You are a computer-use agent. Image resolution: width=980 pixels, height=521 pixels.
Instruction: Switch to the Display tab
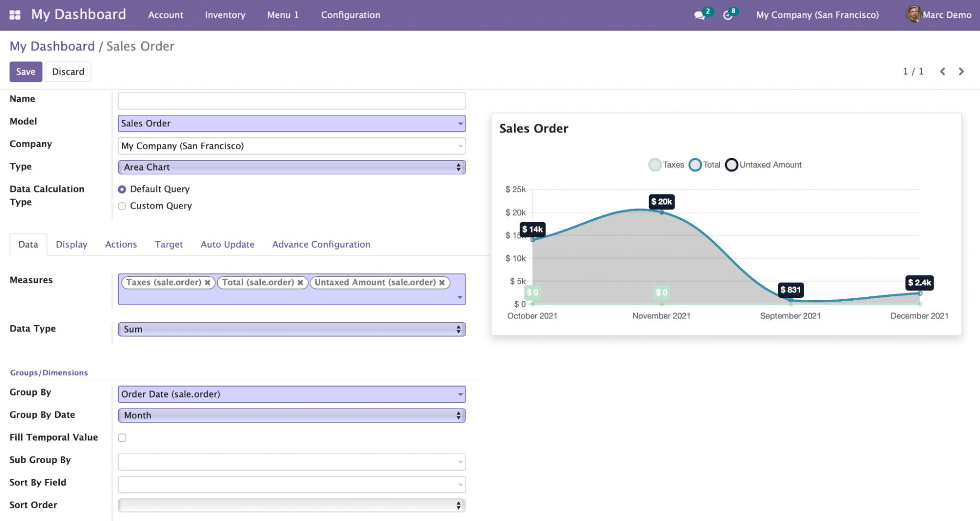(x=72, y=244)
